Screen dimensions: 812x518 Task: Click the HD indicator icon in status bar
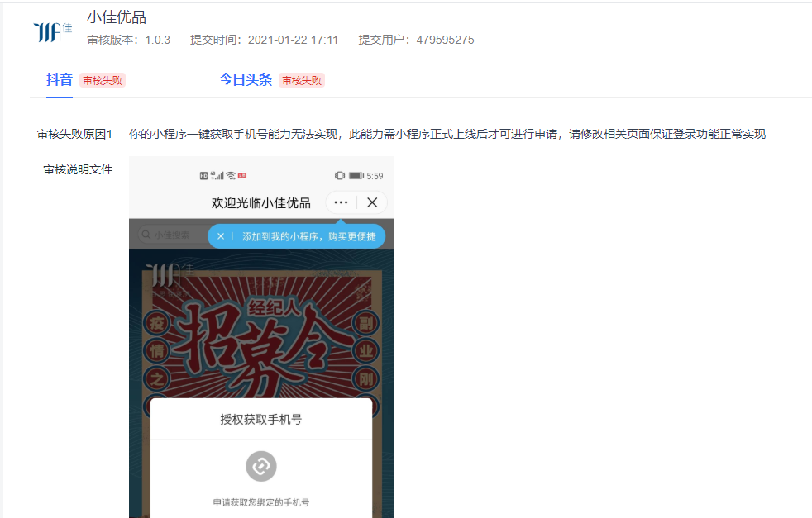coord(203,176)
